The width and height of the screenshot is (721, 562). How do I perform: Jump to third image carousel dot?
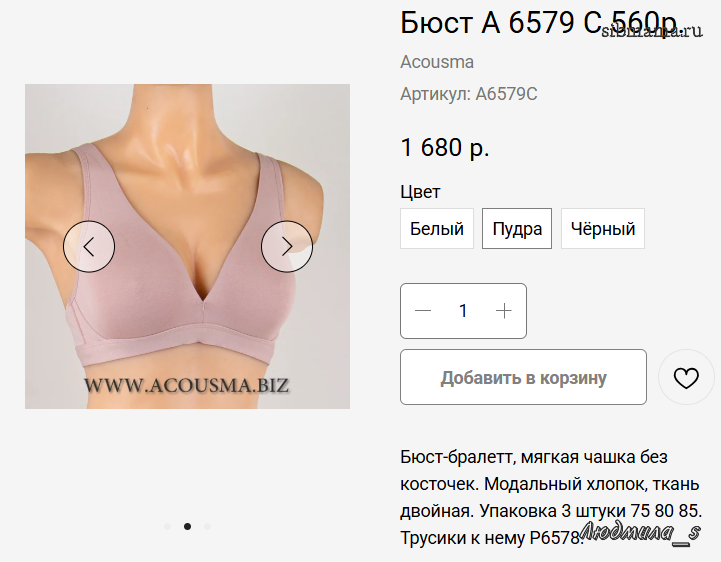pos(207,526)
